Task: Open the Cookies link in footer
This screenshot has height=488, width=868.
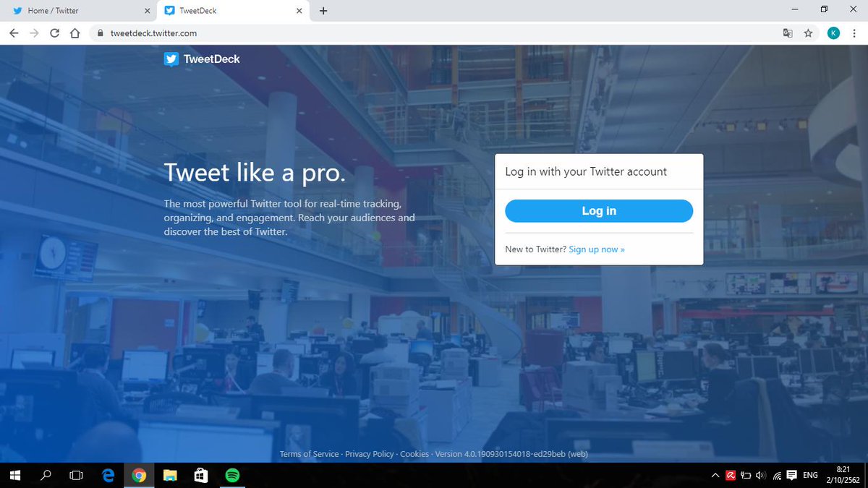Action: click(x=414, y=454)
